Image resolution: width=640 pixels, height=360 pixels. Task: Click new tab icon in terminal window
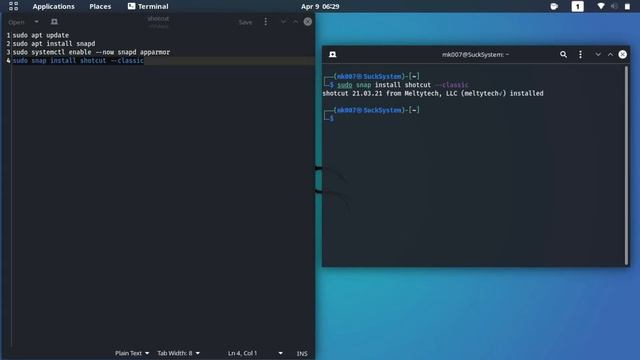(333, 54)
